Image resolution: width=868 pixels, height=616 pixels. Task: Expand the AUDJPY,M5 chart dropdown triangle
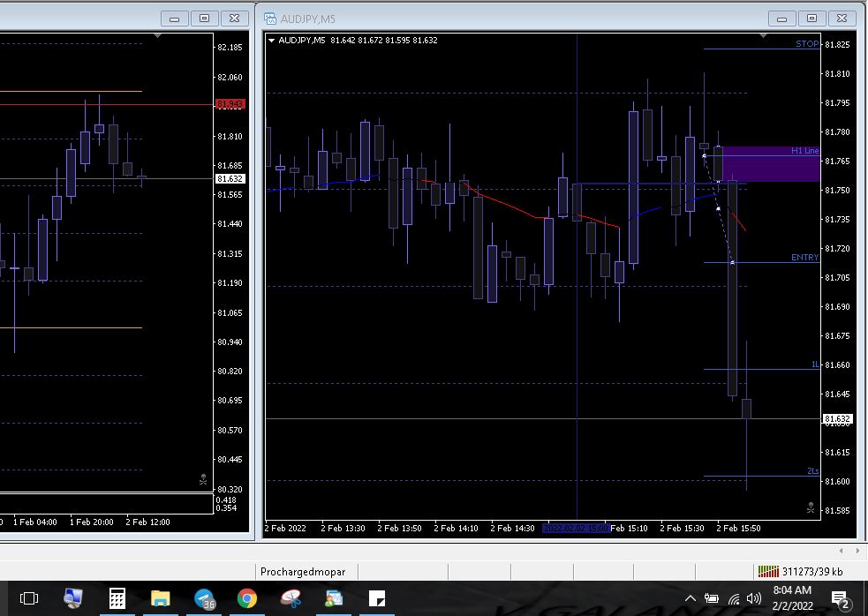(x=272, y=41)
